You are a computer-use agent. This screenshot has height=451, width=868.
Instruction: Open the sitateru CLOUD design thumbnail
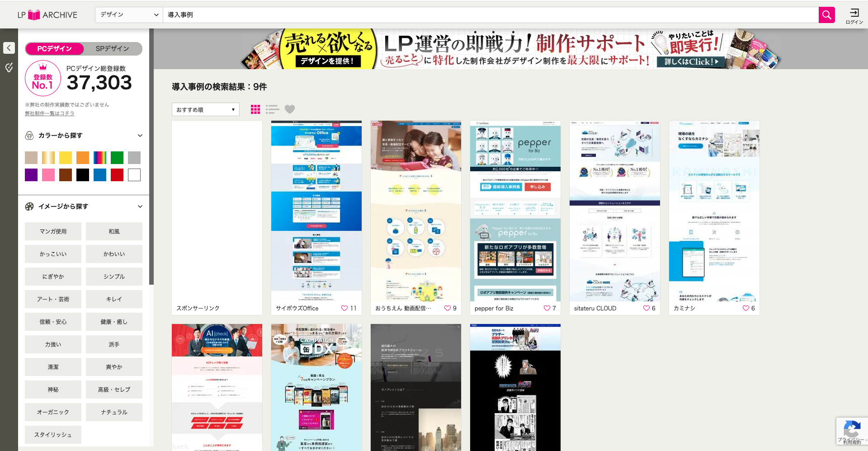pos(615,211)
